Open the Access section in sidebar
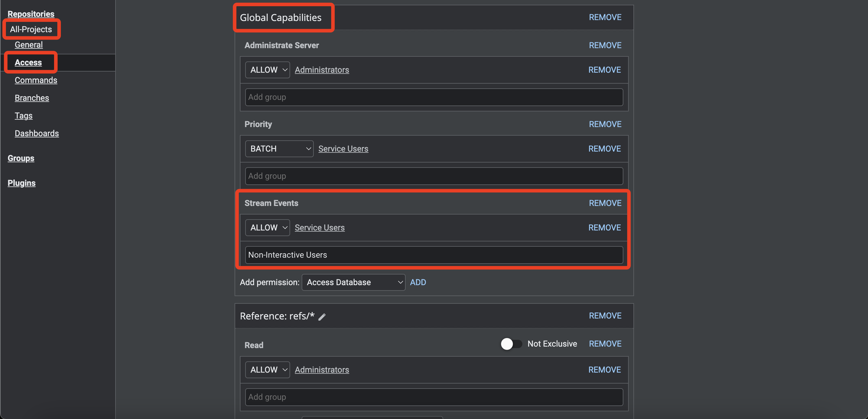This screenshot has height=419, width=868. tap(28, 62)
